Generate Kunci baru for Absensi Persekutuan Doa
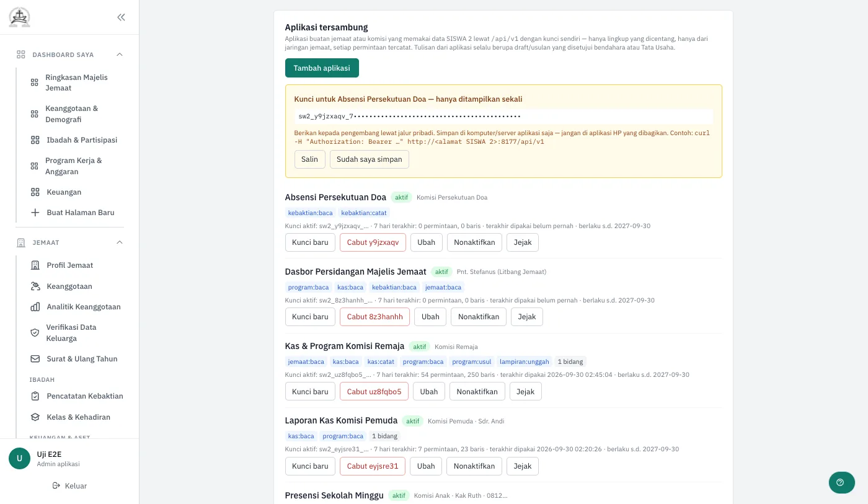868x504 pixels. (x=310, y=242)
